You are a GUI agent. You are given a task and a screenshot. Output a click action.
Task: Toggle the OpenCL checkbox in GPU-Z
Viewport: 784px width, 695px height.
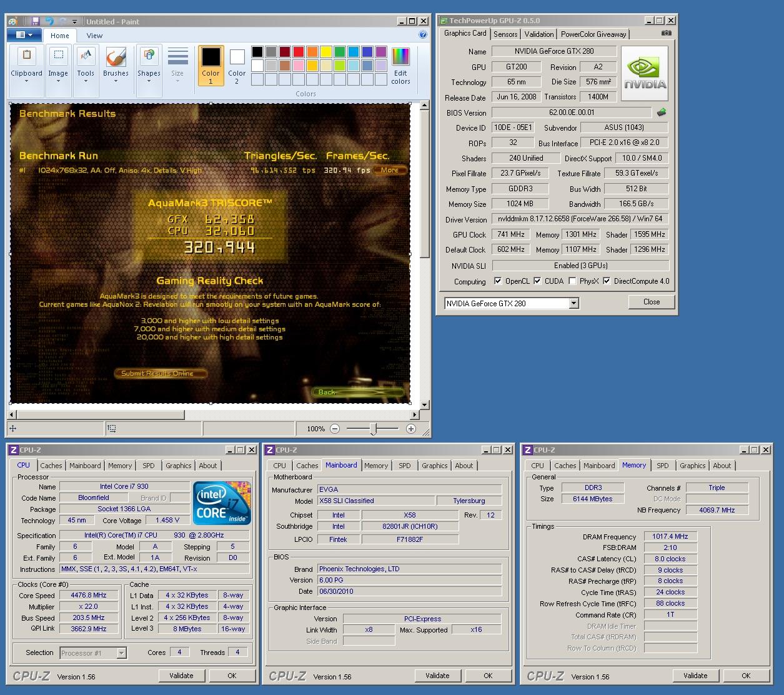tap(498, 281)
